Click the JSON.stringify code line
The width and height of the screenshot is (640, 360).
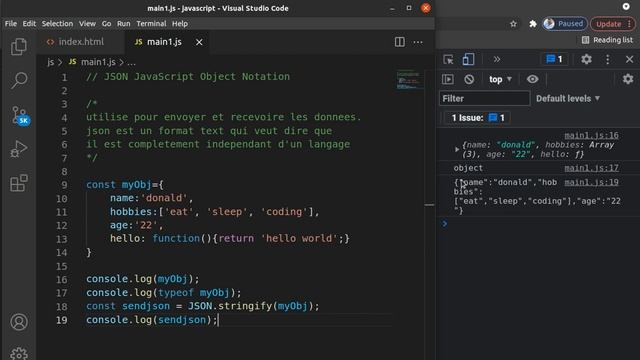tap(202, 306)
